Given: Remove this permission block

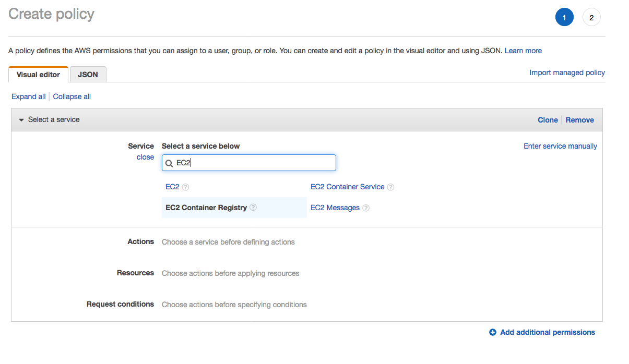Looking at the screenshot, I should click(579, 120).
